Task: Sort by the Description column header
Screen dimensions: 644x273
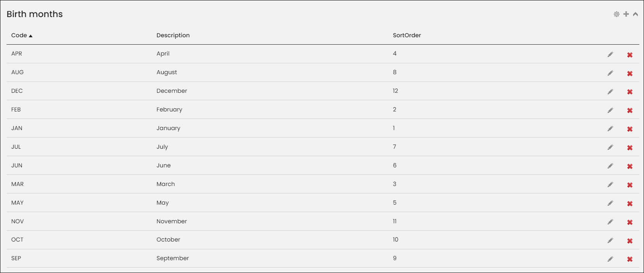Action: (x=173, y=35)
